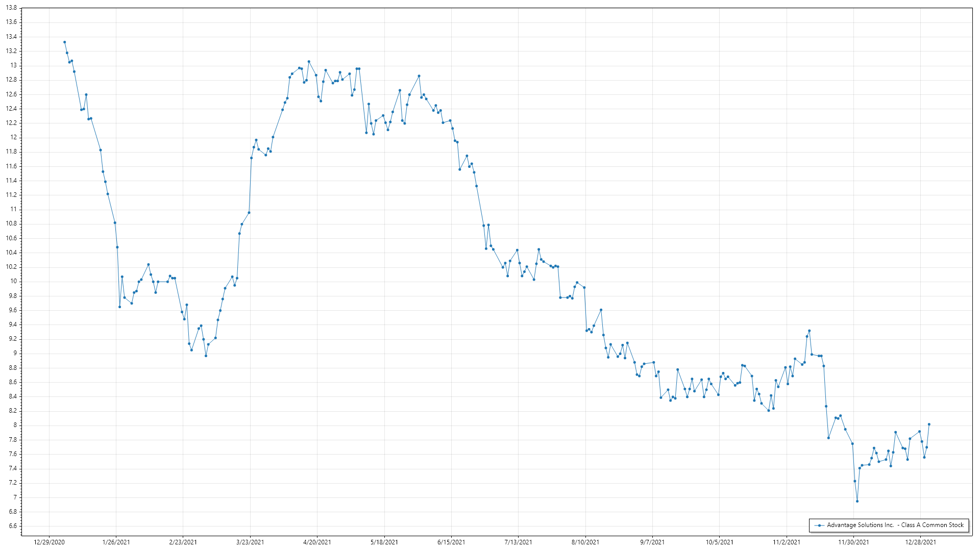Image resolution: width=980 pixels, height=551 pixels.
Task: Click the 12/28/2021 x-axis date label
Action: pos(920,542)
